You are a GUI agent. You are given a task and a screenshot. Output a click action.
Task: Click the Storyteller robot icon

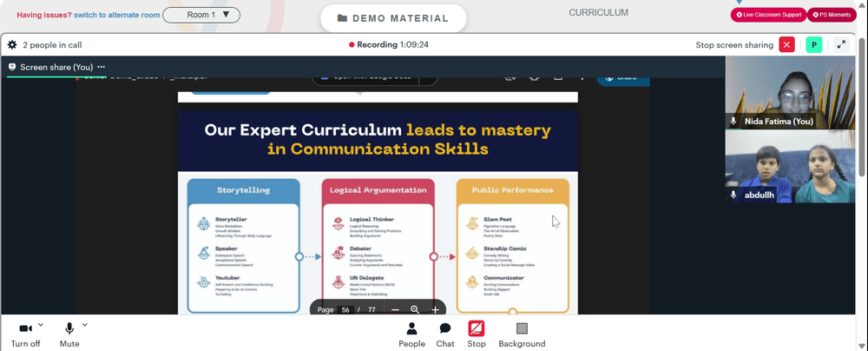[204, 223]
